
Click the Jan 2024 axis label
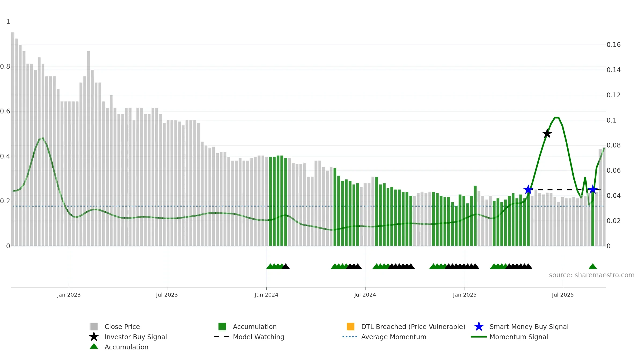click(266, 295)
